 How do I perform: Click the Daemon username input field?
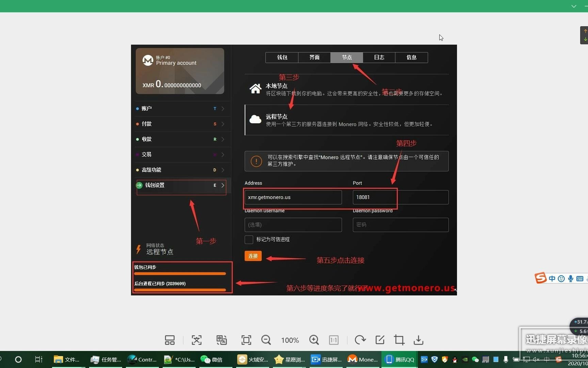click(293, 225)
